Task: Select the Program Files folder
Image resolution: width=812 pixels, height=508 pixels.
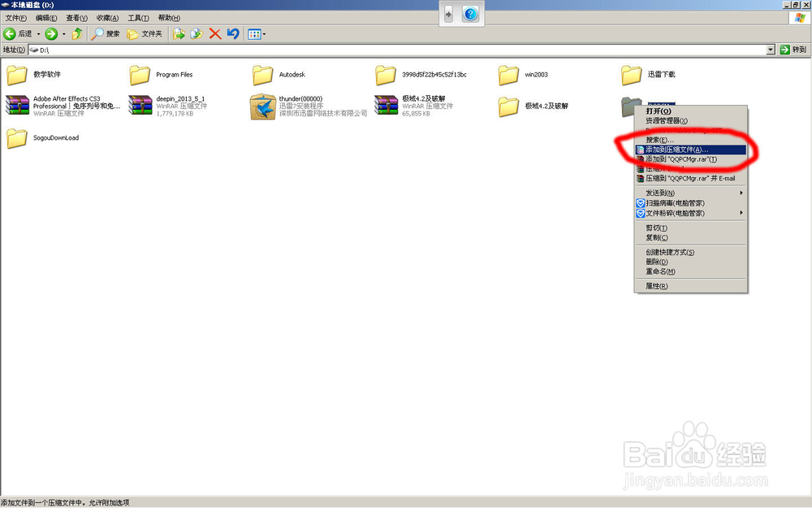Action: (161, 75)
